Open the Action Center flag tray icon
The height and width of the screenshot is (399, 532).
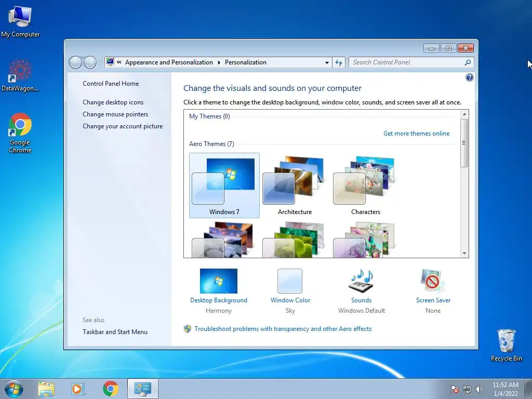(454, 389)
